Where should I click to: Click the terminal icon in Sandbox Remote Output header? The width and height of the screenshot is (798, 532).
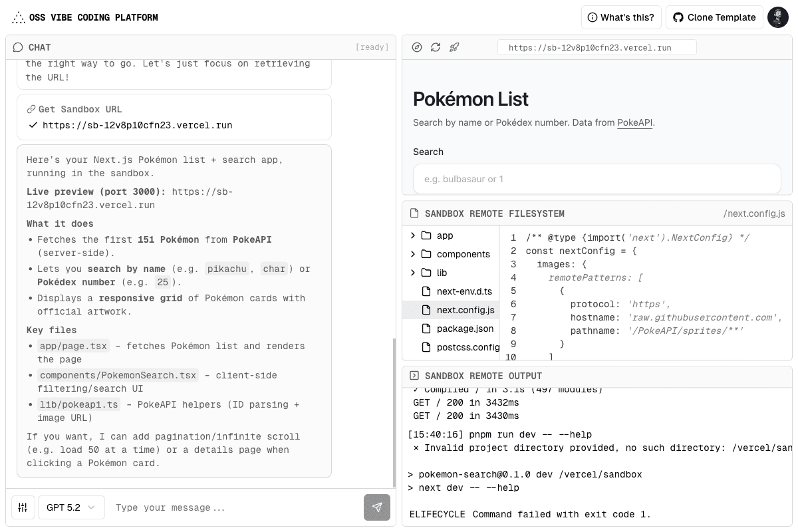(414, 376)
